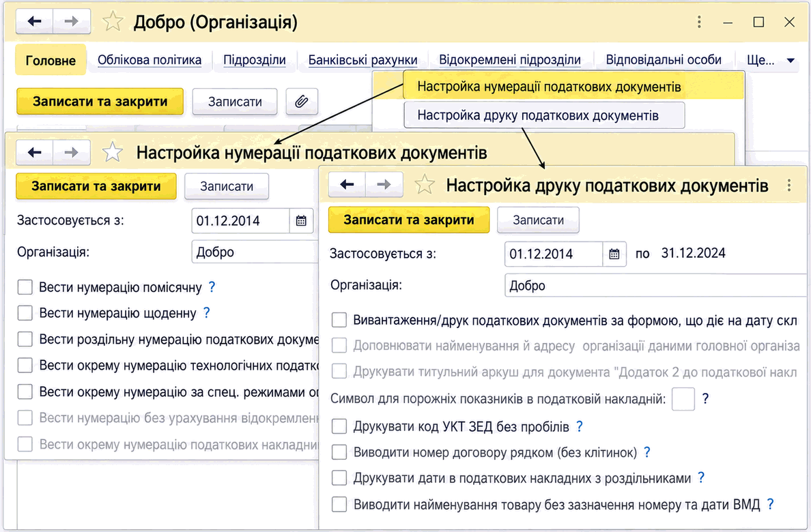This screenshot has height=532, width=811.
Task: Check Виводити номер договору рядком
Action: pyautogui.click(x=339, y=452)
